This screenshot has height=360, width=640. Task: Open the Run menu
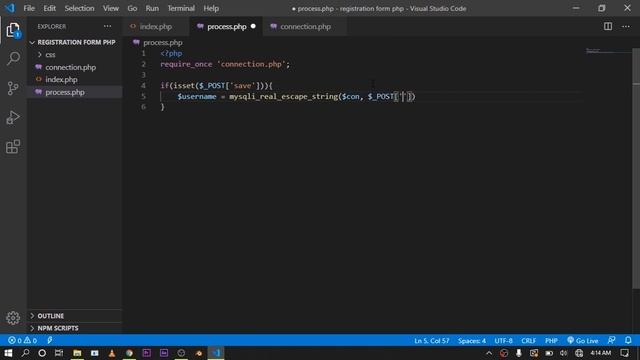tap(152, 8)
